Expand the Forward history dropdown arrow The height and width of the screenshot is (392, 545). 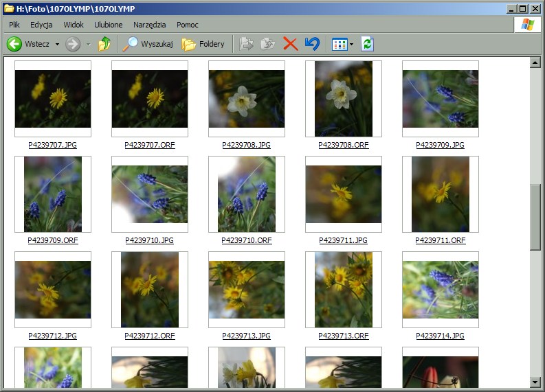[x=88, y=45]
